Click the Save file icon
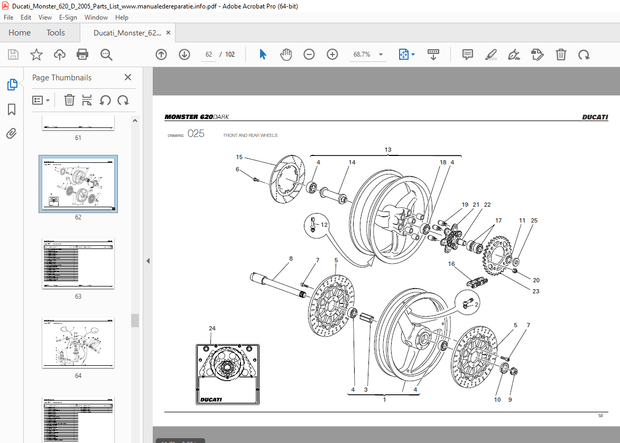Viewport: 620px width, 443px height. tap(13, 54)
